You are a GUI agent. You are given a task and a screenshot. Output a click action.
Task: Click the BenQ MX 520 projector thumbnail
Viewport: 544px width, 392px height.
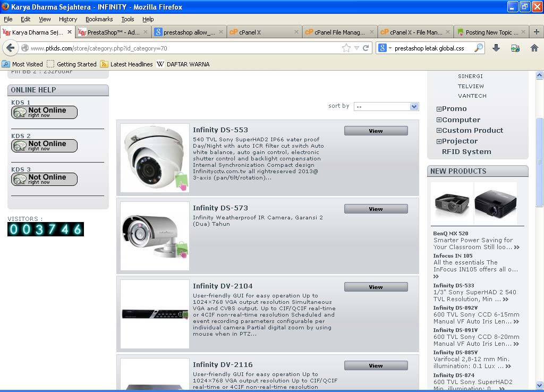click(452, 203)
